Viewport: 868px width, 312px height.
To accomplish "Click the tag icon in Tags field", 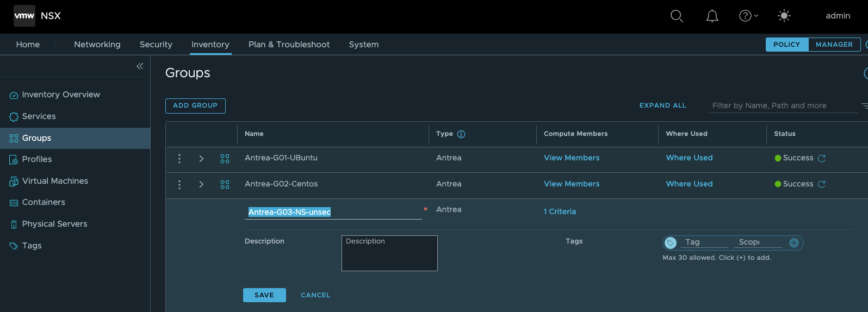I will tap(671, 243).
